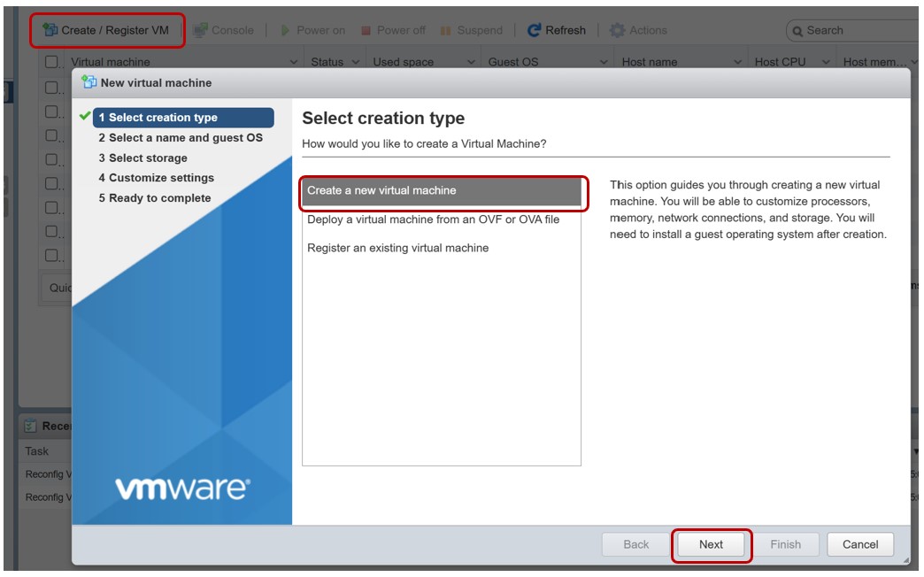Screen dimensions: 924x577
Task: Click the search magnifier icon
Action: 797,30
